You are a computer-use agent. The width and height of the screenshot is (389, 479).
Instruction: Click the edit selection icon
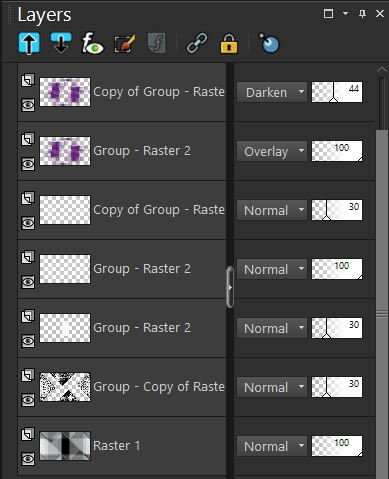[x=124, y=43]
